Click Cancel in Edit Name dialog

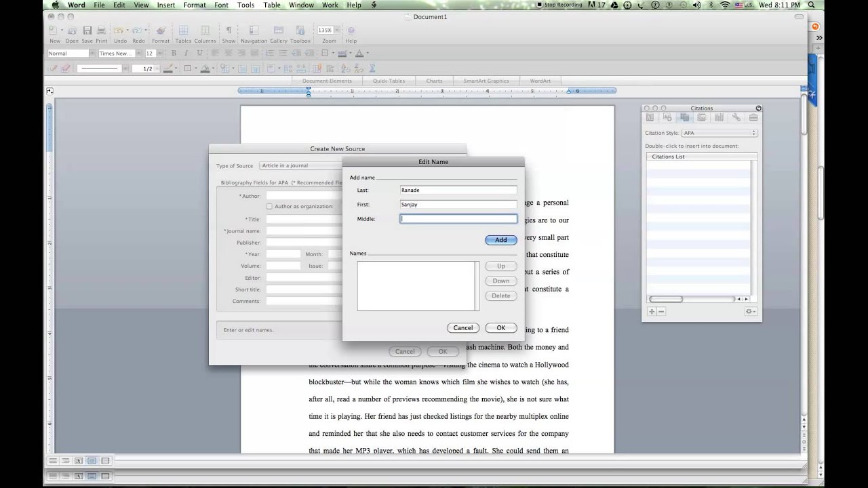(x=462, y=327)
